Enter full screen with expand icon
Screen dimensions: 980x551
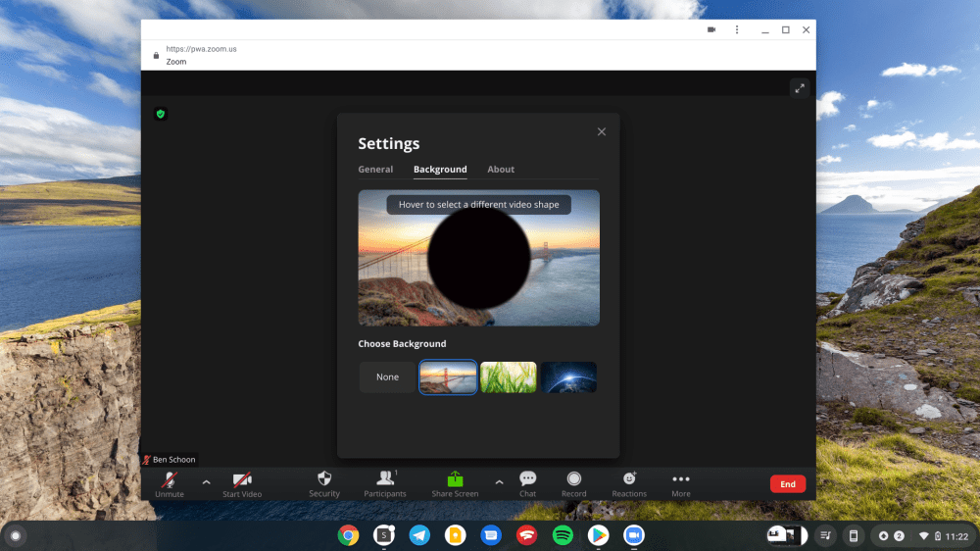800,88
